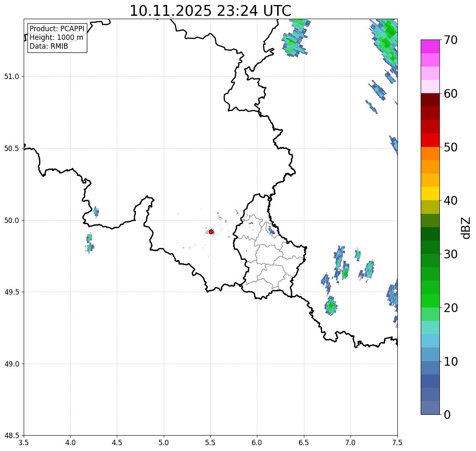Click the 'Data: RMIB' label

click(x=49, y=46)
